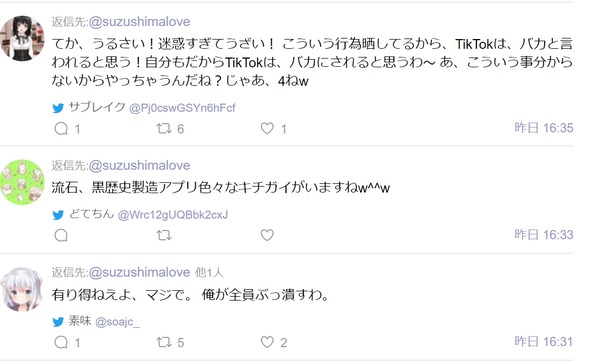This screenshot has width=600, height=364.
Task: Click the 昨日 16:31 timestamp
Action: [x=544, y=341]
